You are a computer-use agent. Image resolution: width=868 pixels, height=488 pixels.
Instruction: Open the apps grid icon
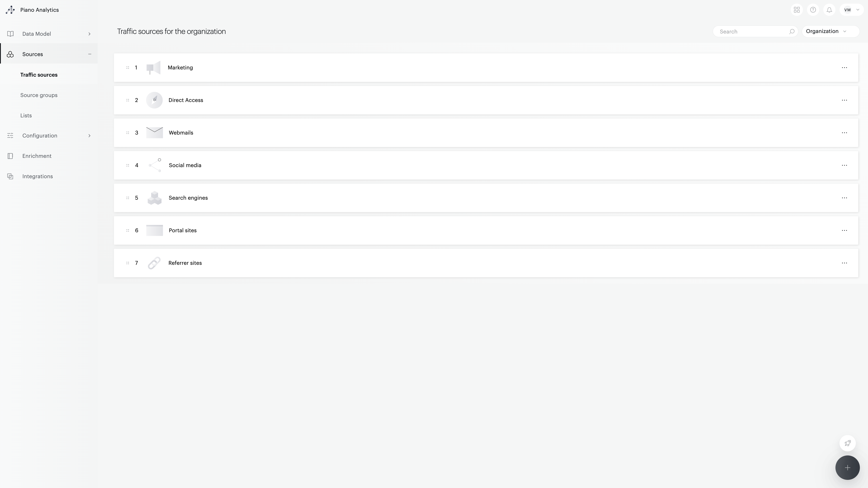click(x=797, y=10)
